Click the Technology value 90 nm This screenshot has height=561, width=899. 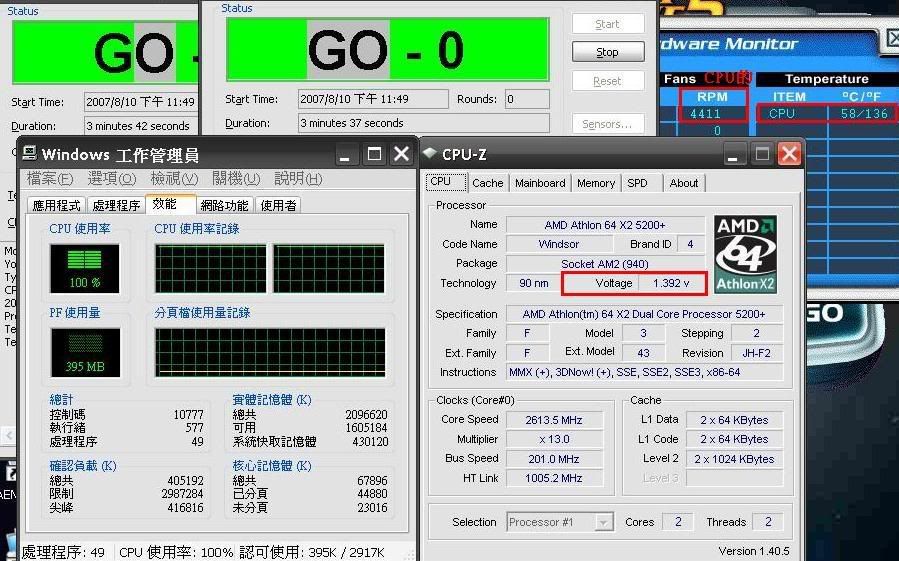pyautogui.click(x=533, y=283)
